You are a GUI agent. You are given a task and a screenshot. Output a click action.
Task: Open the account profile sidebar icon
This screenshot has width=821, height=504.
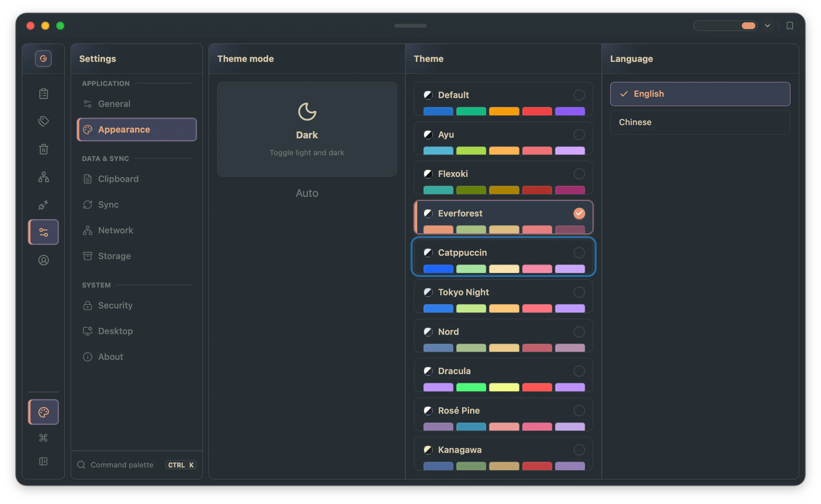[43, 260]
